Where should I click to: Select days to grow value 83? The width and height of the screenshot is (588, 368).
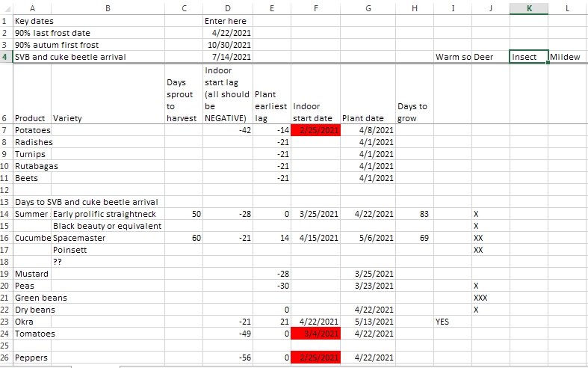(x=415, y=214)
